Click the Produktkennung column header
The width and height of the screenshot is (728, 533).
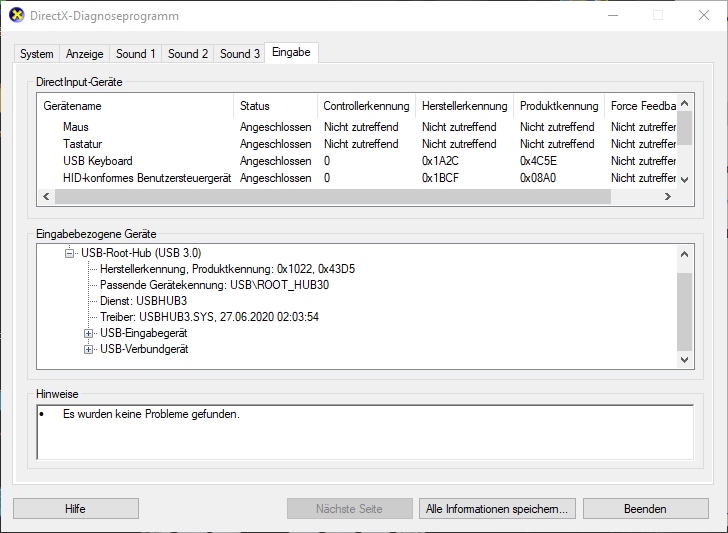[x=559, y=106]
